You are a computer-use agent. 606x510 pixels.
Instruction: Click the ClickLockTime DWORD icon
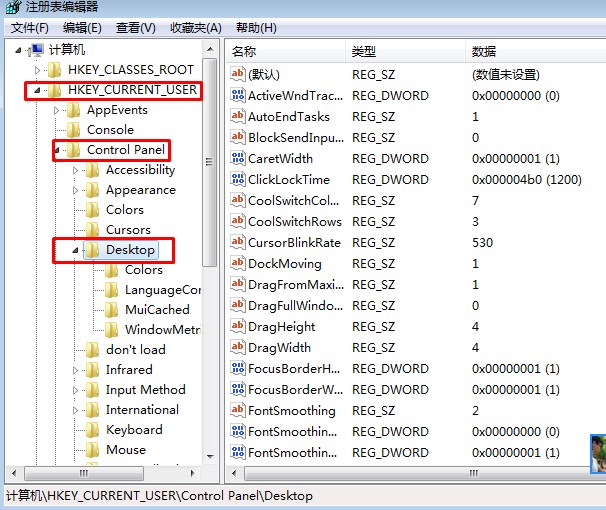pyautogui.click(x=238, y=179)
